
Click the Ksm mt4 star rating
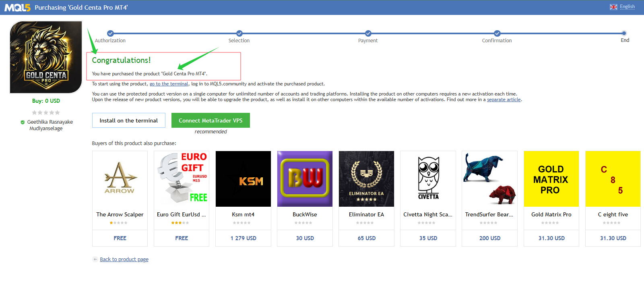[242, 223]
